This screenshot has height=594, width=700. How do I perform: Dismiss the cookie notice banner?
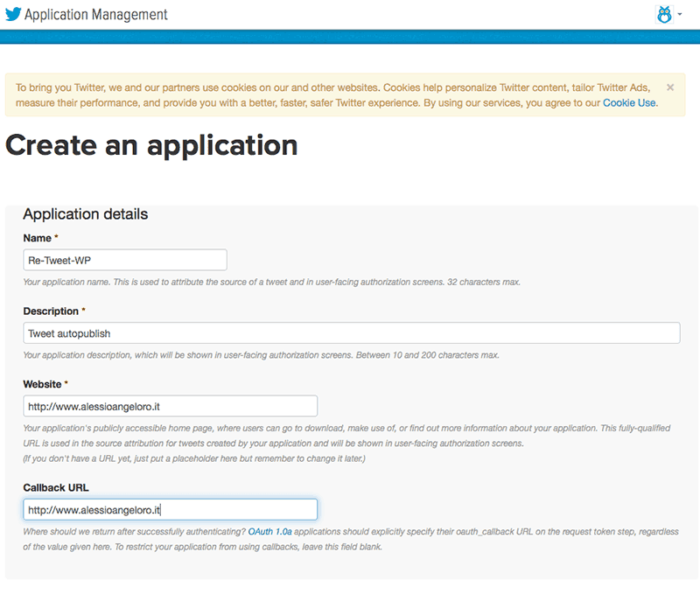pos(670,87)
